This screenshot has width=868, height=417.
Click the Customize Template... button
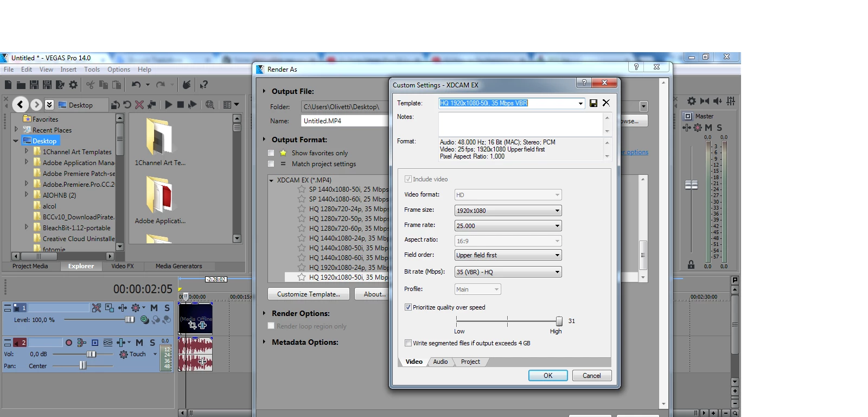pos(309,294)
